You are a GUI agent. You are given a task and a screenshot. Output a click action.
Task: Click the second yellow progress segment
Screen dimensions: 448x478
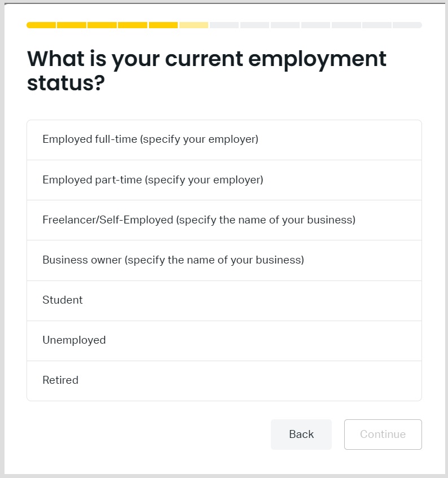(72, 25)
